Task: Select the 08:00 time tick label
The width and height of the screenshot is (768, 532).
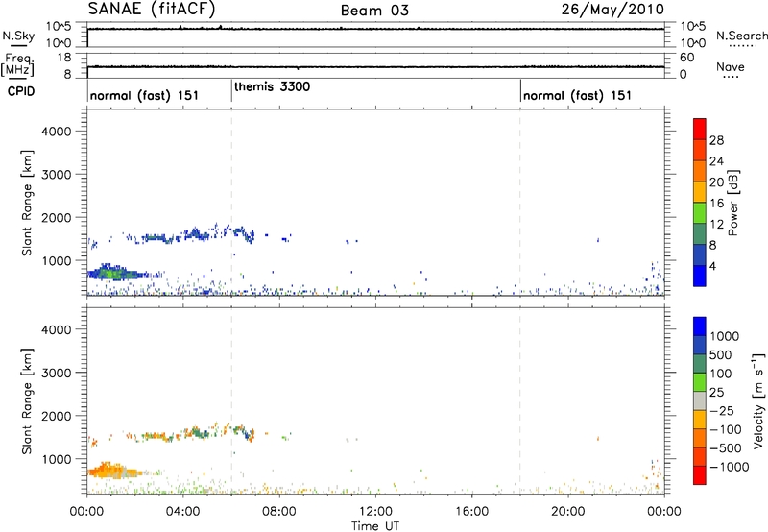Action: [x=279, y=512]
